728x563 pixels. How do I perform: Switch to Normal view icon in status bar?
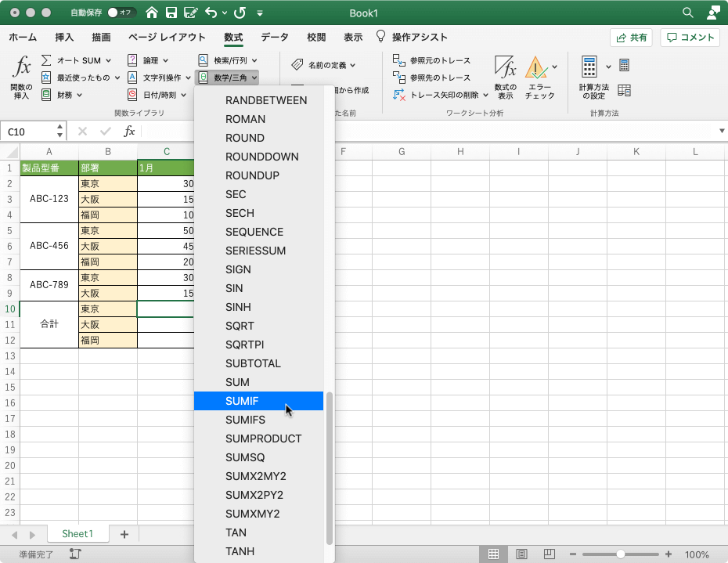click(493, 554)
